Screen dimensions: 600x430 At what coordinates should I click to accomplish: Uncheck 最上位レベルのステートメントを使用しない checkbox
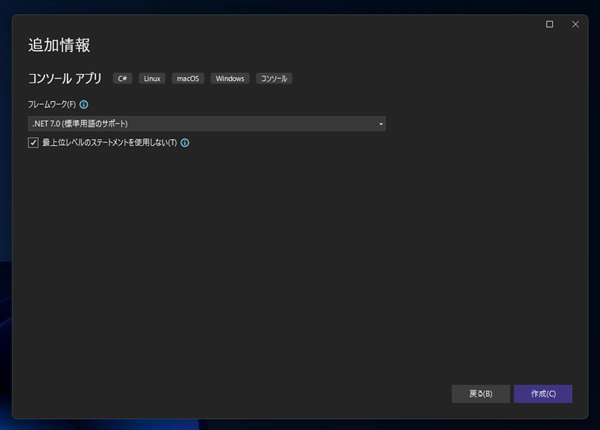tap(33, 143)
